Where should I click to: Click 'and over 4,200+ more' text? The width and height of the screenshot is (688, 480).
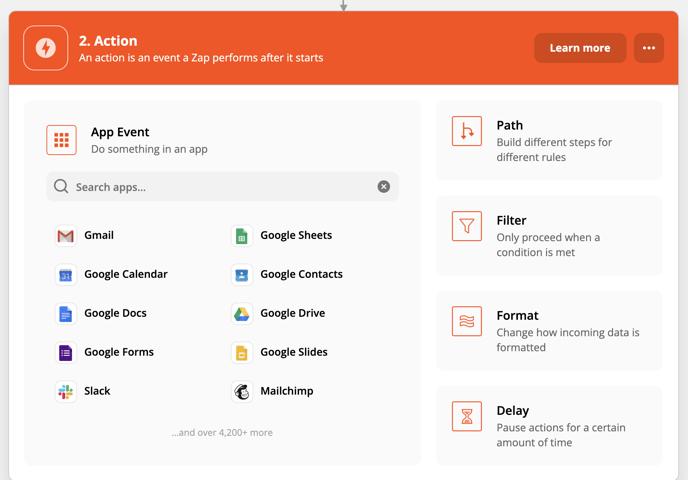point(222,433)
